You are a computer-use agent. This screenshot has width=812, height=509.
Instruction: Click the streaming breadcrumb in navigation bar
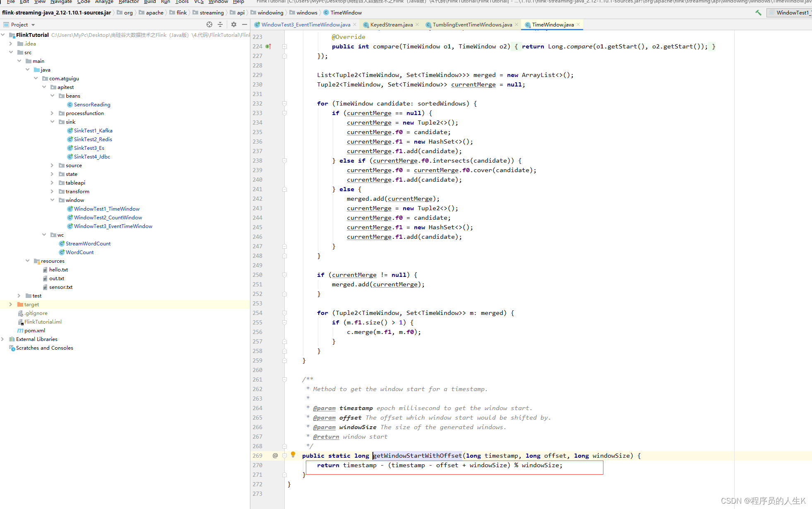point(211,13)
